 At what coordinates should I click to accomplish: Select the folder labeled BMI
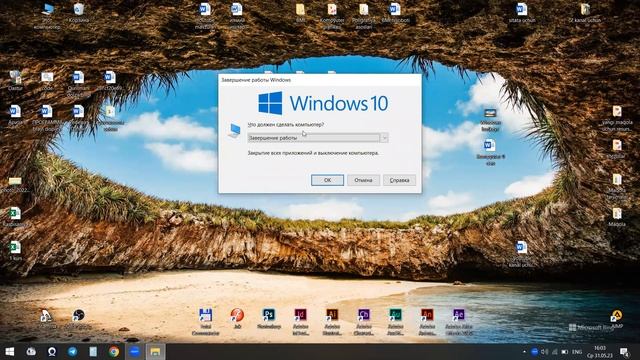(x=300, y=13)
